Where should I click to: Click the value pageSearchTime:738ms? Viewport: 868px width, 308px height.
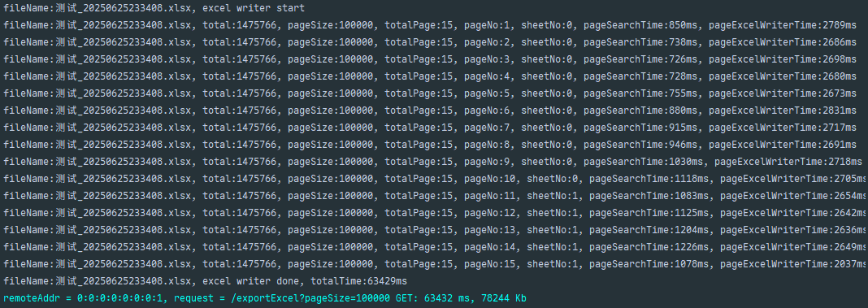641,42
